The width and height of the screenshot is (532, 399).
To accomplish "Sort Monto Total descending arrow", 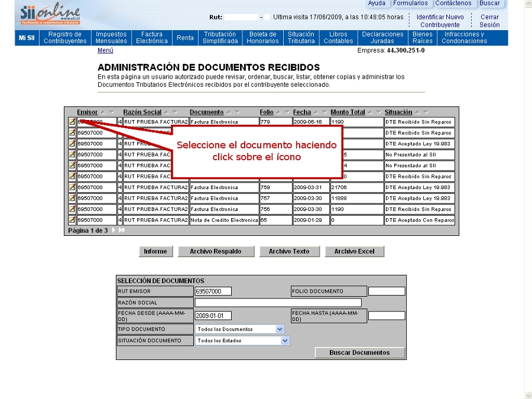I will coord(378,112).
